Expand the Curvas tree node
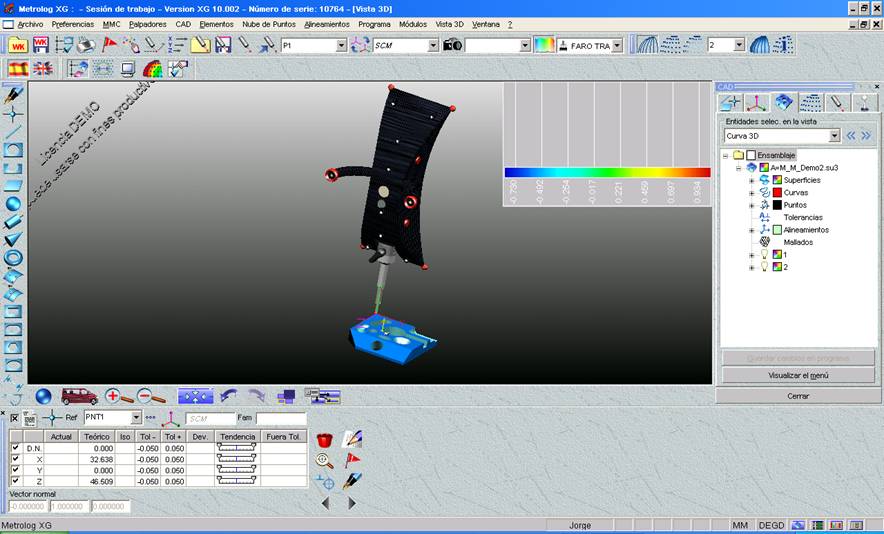 (x=752, y=193)
